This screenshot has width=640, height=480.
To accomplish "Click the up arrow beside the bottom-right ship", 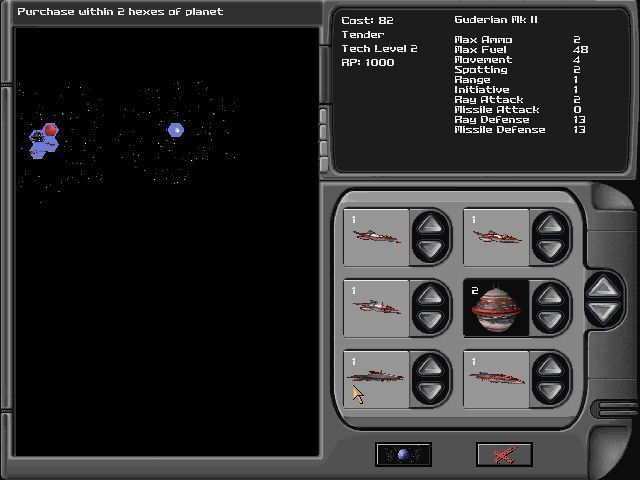I will (551, 366).
